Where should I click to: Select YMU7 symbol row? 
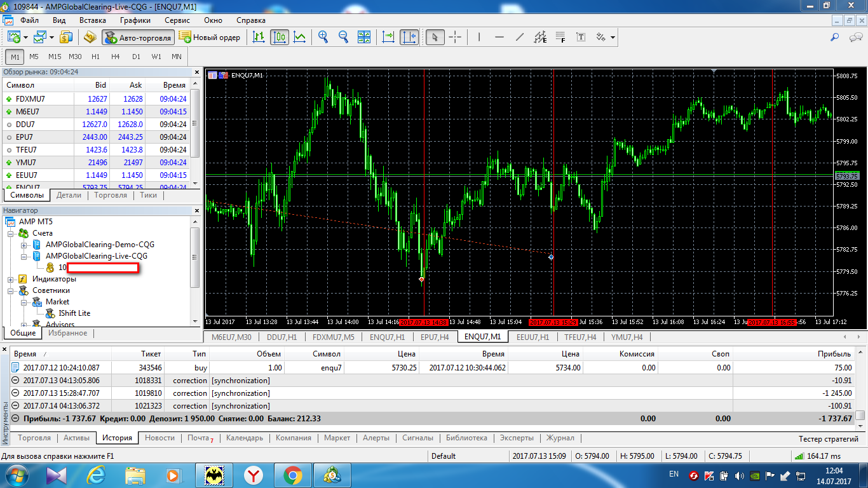click(96, 163)
